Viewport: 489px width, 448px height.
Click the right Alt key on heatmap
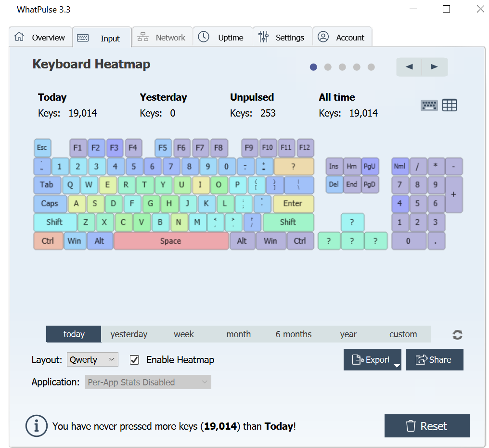(242, 241)
